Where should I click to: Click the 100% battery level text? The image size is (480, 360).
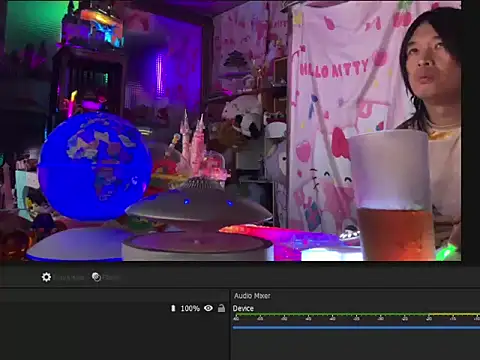[x=190, y=308]
